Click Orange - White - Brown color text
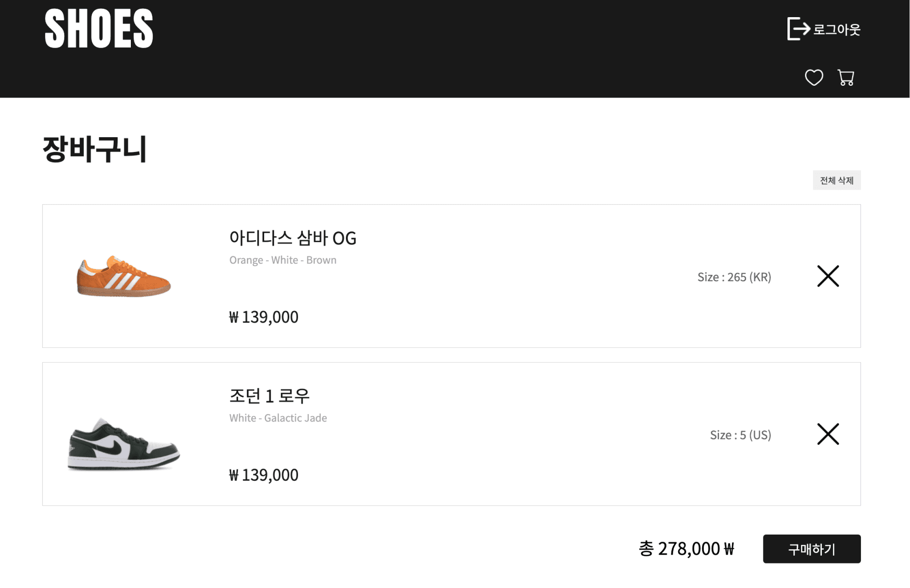Screen dimensions: 910x588 click(283, 260)
